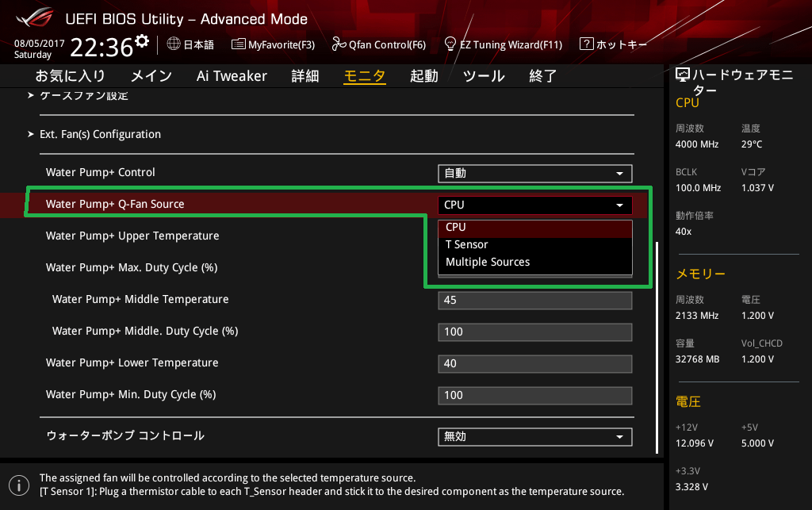The image size is (812, 510).
Task: Click the settings list scrollbar
Action: [x=657, y=347]
